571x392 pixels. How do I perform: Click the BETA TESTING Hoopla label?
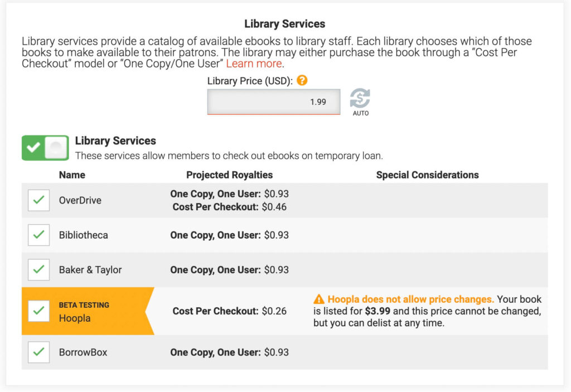(x=84, y=312)
